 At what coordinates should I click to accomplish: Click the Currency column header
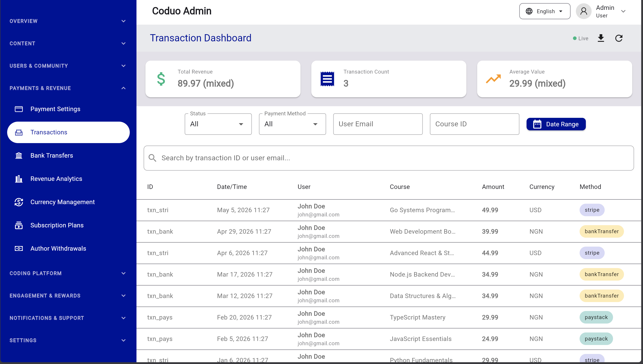[x=542, y=187]
